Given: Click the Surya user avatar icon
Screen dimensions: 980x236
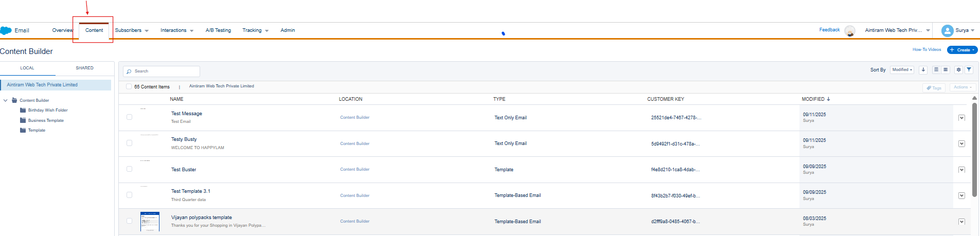Looking at the screenshot, I should (x=947, y=31).
